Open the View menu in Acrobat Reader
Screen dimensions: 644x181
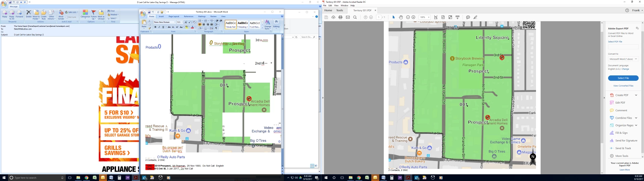336,5
